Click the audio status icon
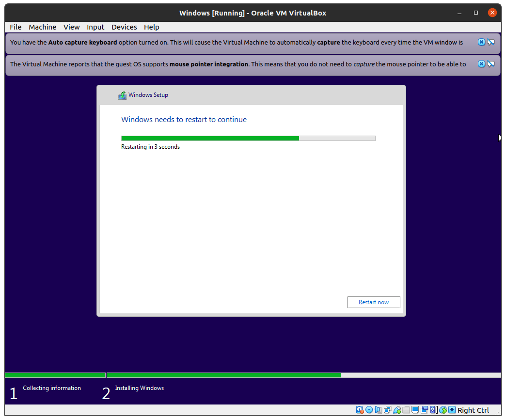The height and width of the screenshot is (420, 506). tap(378, 410)
